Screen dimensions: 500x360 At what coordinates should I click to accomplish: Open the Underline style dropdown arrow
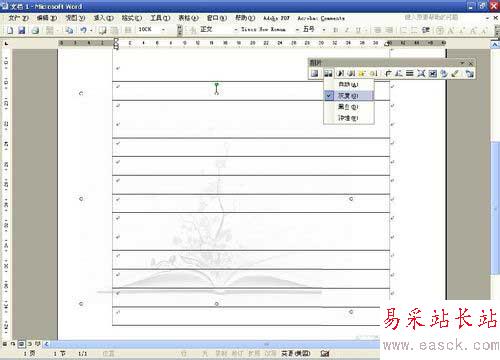click(x=365, y=30)
